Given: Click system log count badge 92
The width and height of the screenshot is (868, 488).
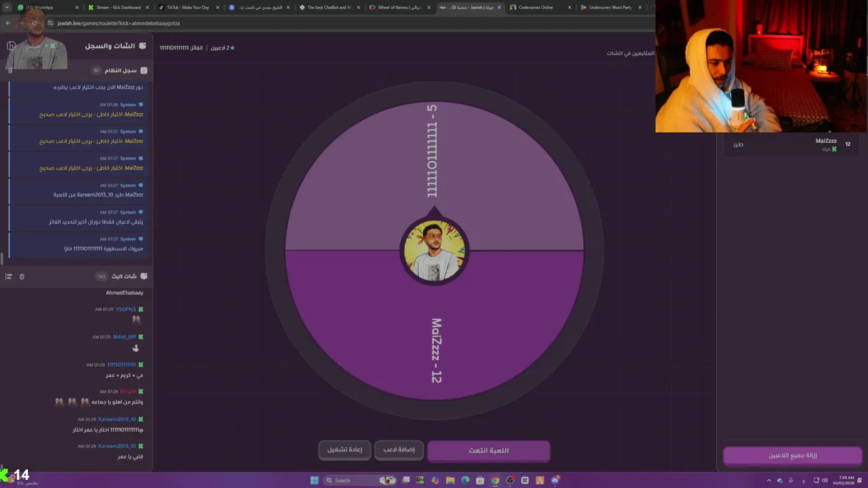Looking at the screenshot, I should 96,70.
